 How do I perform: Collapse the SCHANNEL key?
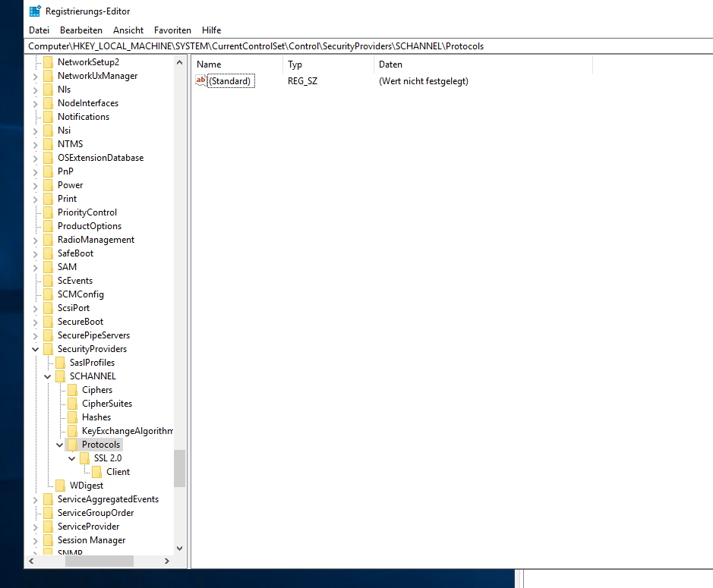47,376
